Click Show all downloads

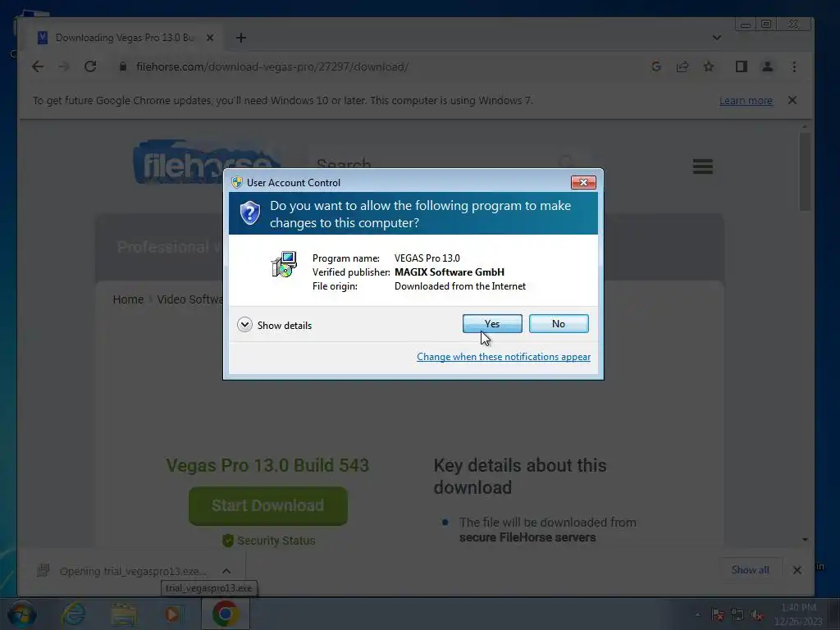(750, 570)
